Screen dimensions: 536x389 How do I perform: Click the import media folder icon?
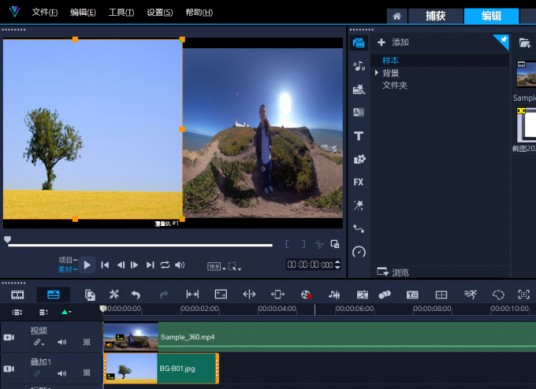click(524, 43)
